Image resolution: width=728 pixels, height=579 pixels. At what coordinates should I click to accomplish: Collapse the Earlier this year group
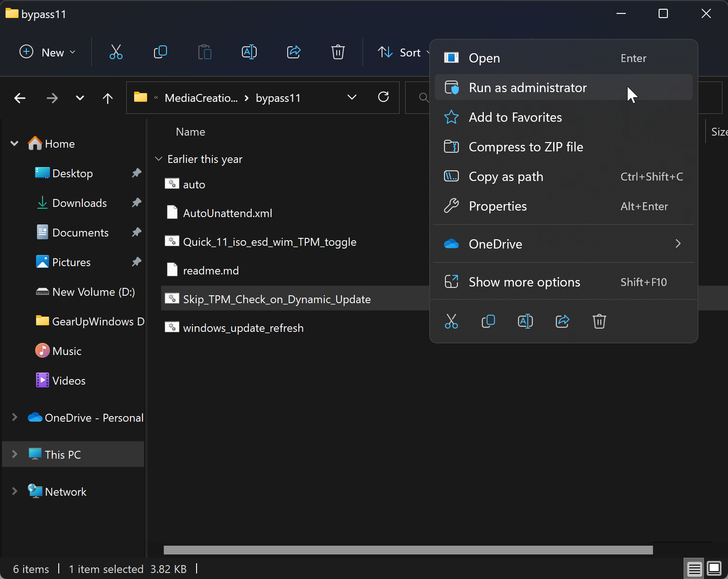(159, 159)
